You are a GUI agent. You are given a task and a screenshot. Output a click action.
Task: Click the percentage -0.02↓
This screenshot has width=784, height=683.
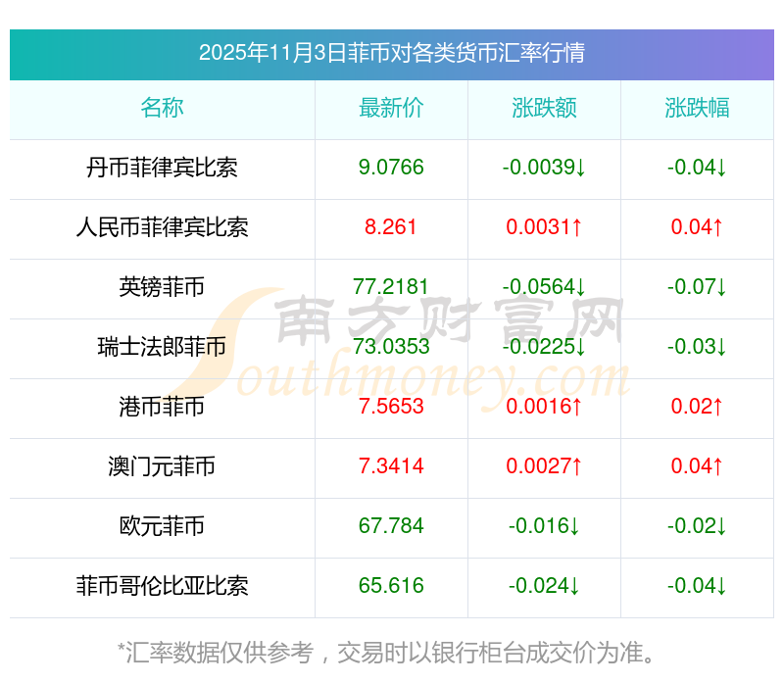[x=697, y=526]
